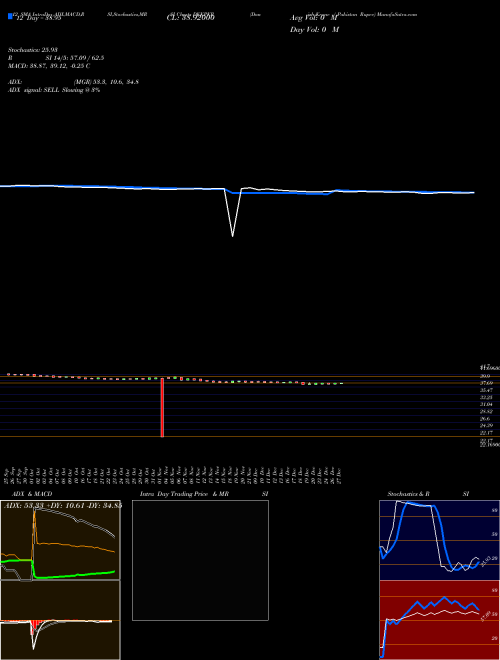Screen dimensions: 500x660
Task: Click the tall red candlestick bar
Action: (x=162, y=407)
